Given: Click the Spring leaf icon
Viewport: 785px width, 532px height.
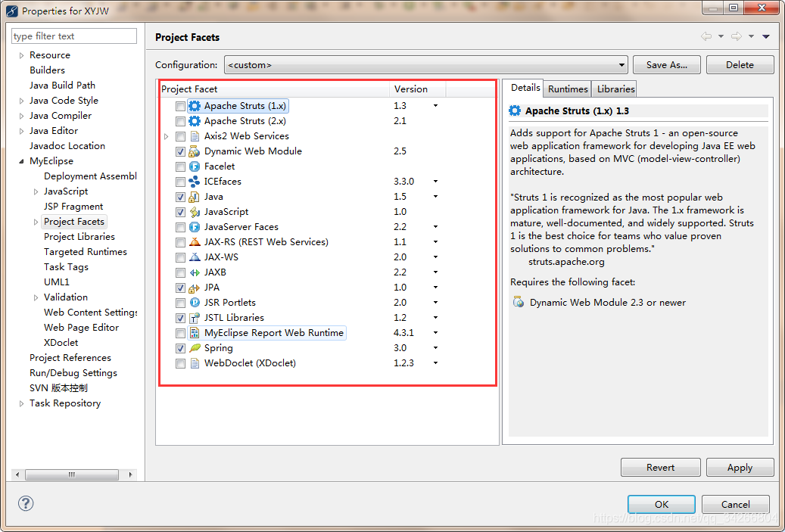Looking at the screenshot, I should click(195, 348).
